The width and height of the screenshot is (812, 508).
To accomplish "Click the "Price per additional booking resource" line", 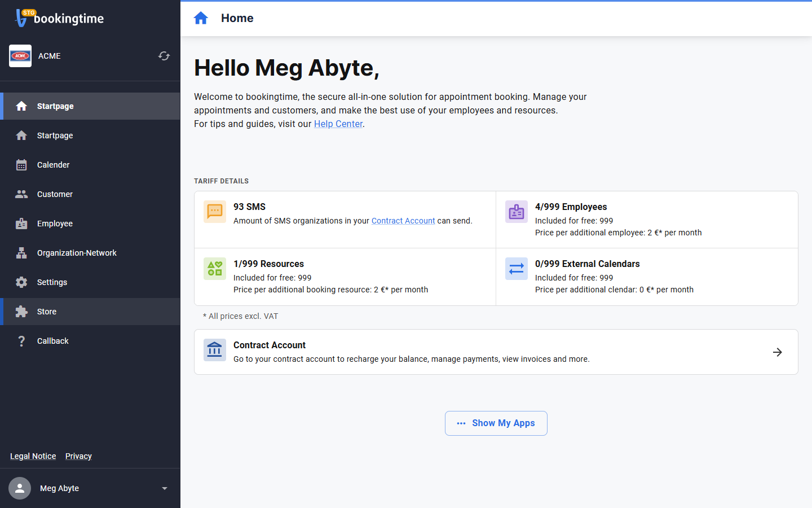I will [331, 290].
